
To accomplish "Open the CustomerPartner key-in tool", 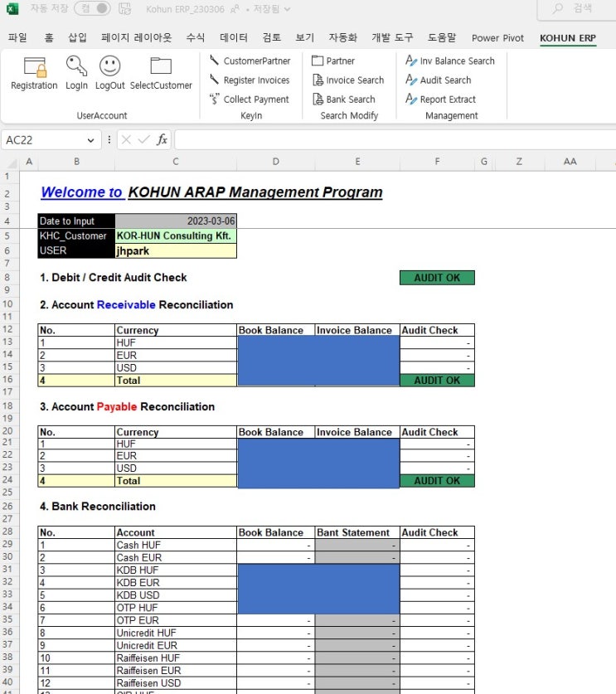I will [x=250, y=61].
